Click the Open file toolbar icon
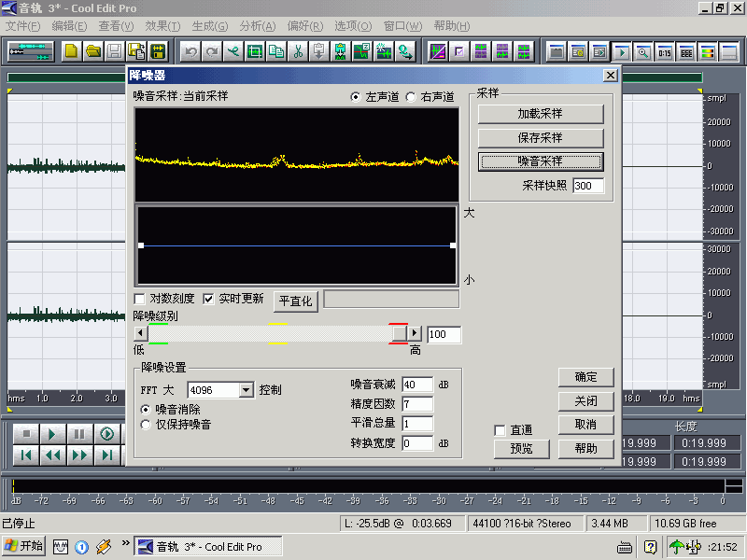This screenshot has width=747, height=560. 94,51
